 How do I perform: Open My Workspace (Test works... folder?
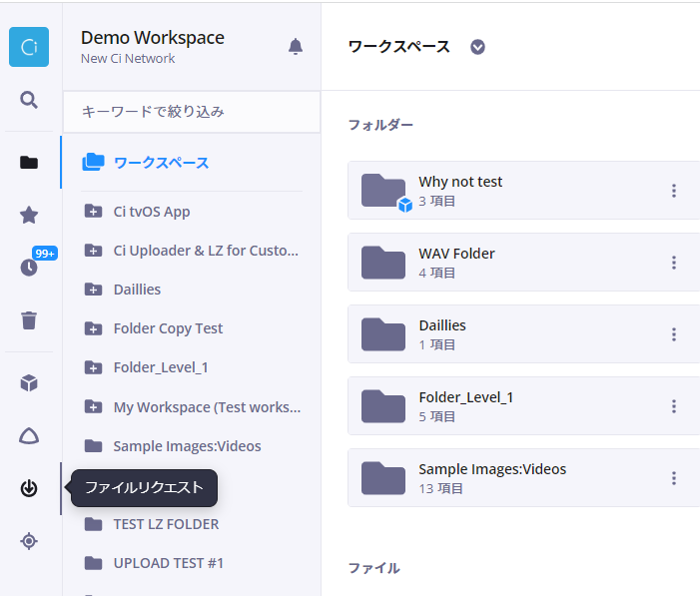pyautogui.click(x=207, y=407)
